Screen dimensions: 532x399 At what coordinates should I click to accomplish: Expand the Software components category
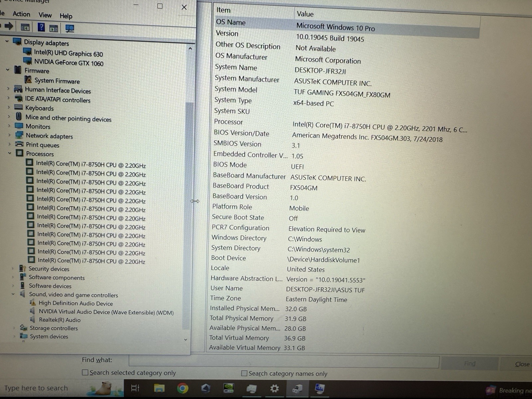pos(13,277)
